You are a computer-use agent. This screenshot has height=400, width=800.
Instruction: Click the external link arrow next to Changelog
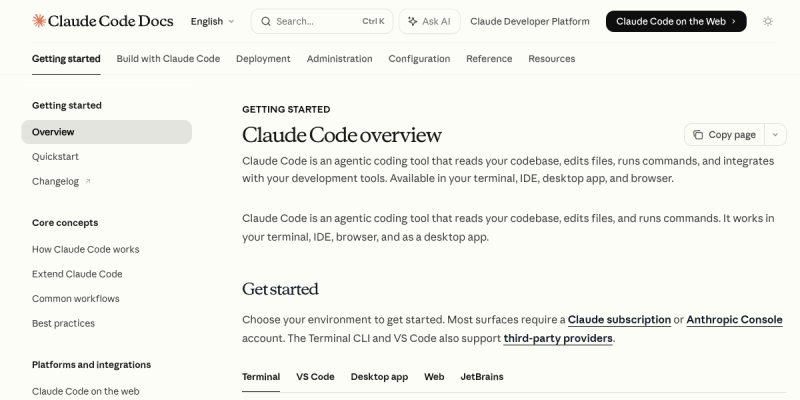[x=87, y=181]
